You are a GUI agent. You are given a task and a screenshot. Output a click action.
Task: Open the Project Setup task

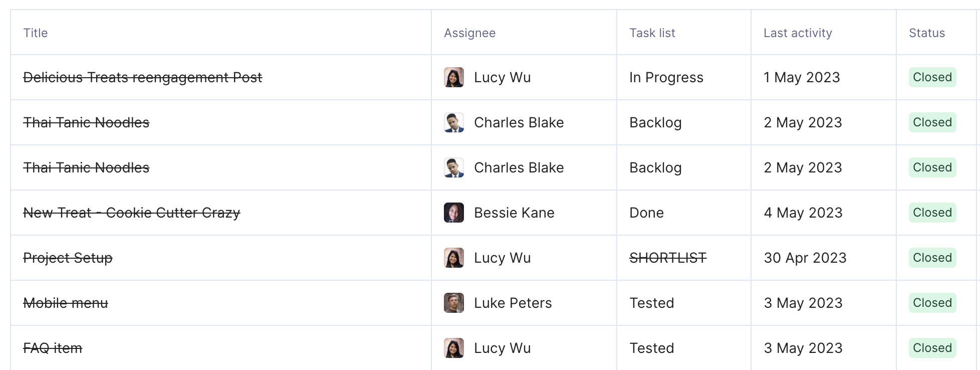[x=68, y=258]
